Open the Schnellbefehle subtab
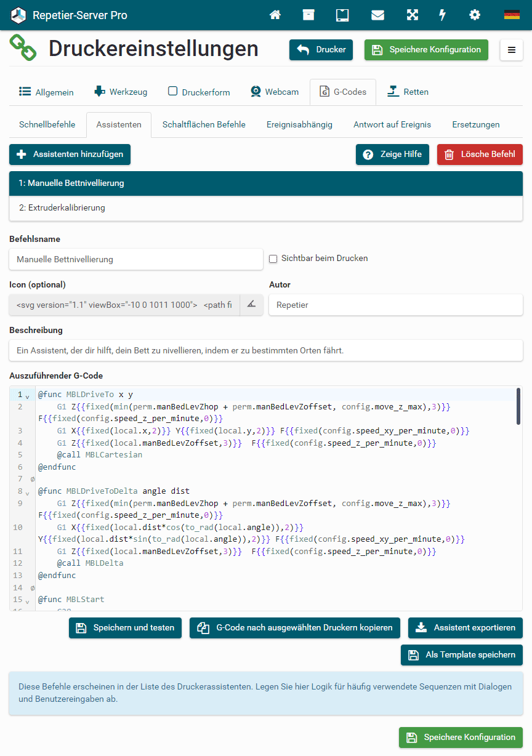Image resolution: width=532 pixels, height=756 pixels. click(47, 124)
